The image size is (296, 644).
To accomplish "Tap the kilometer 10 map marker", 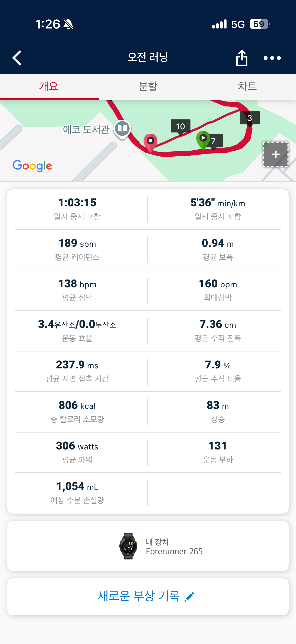I will pos(180,126).
